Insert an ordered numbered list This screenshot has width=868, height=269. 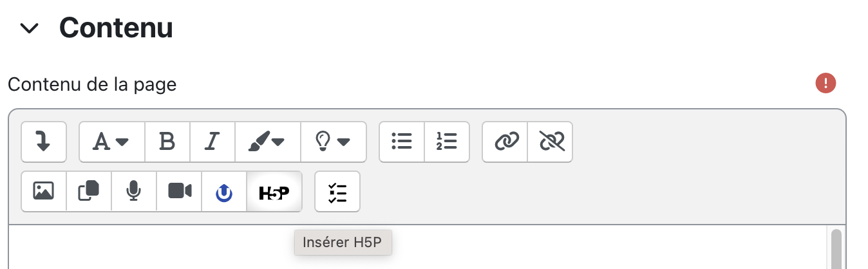pos(447,142)
